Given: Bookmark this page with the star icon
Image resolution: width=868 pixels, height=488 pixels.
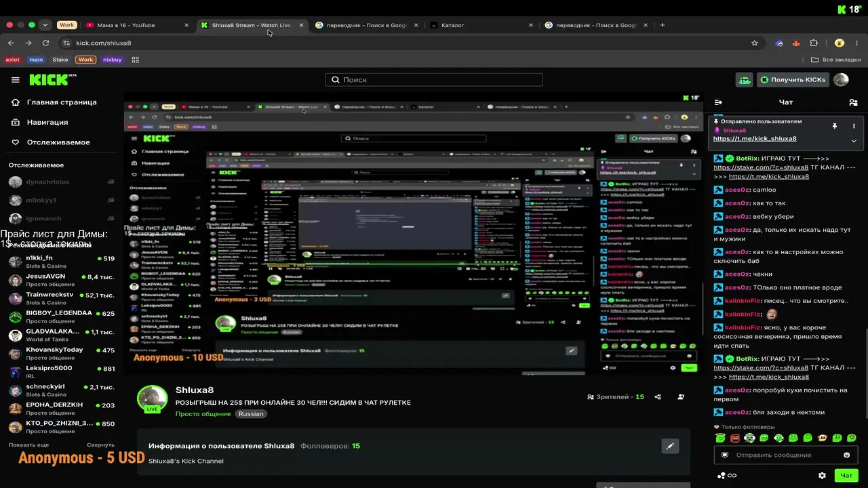Looking at the screenshot, I should coord(755,43).
